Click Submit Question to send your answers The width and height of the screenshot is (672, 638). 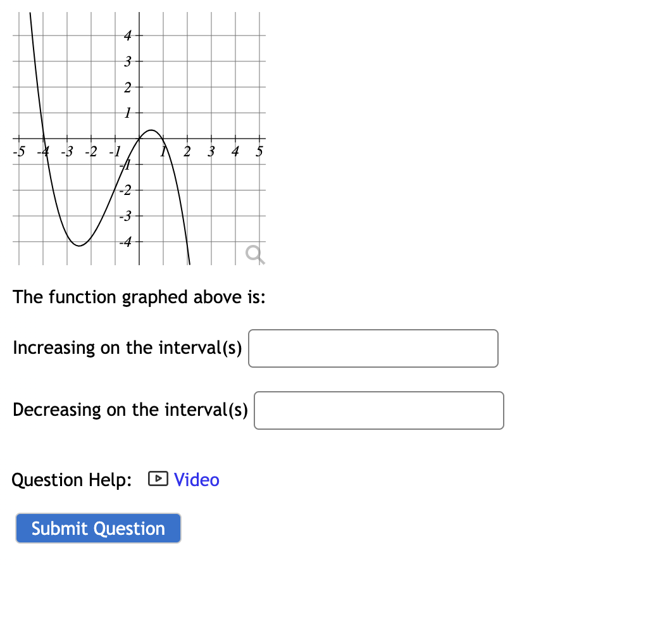[x=97, y=528]
